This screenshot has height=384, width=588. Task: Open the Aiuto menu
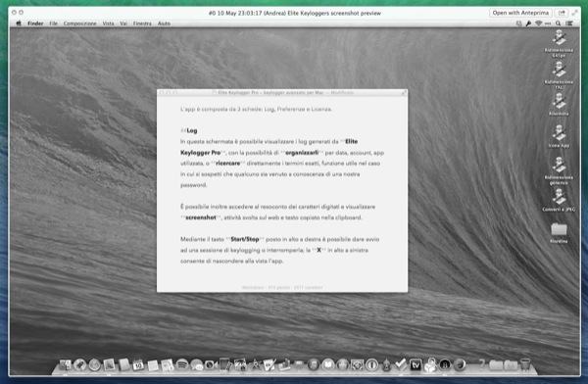pyautogui.click(x=164, y=24)
